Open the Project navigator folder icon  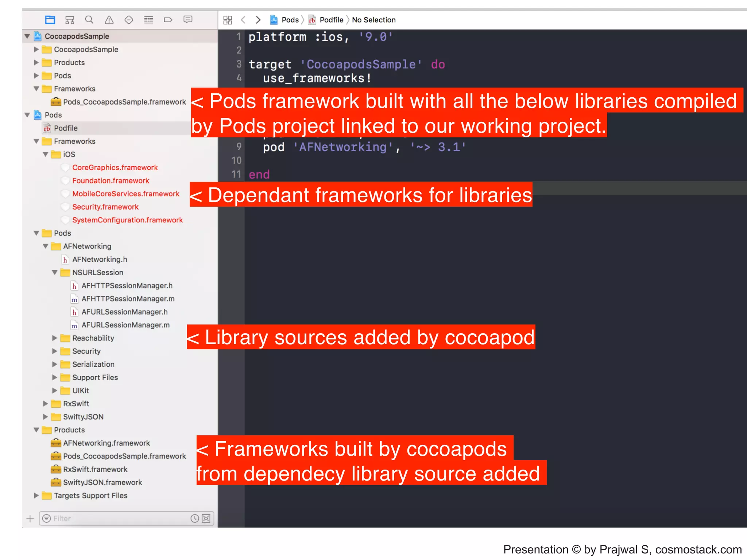50,20
